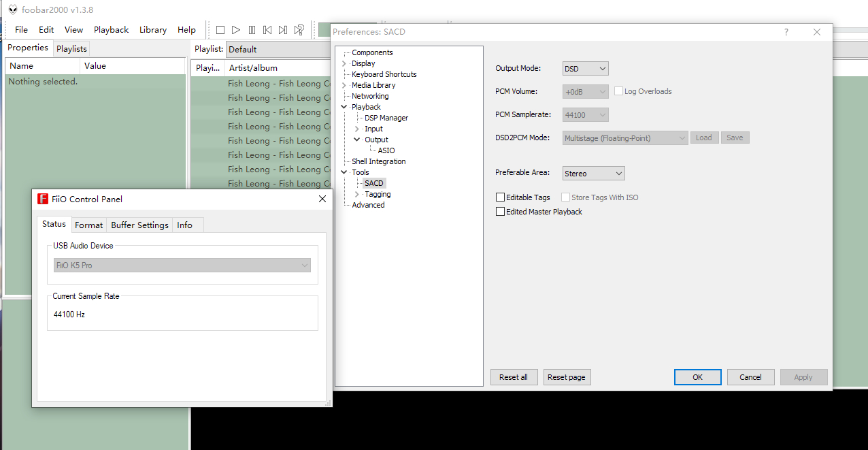Viewport: 868px width, 450px height.
Task: Switch to the Properties tab
Action: [x=28, y=48]
